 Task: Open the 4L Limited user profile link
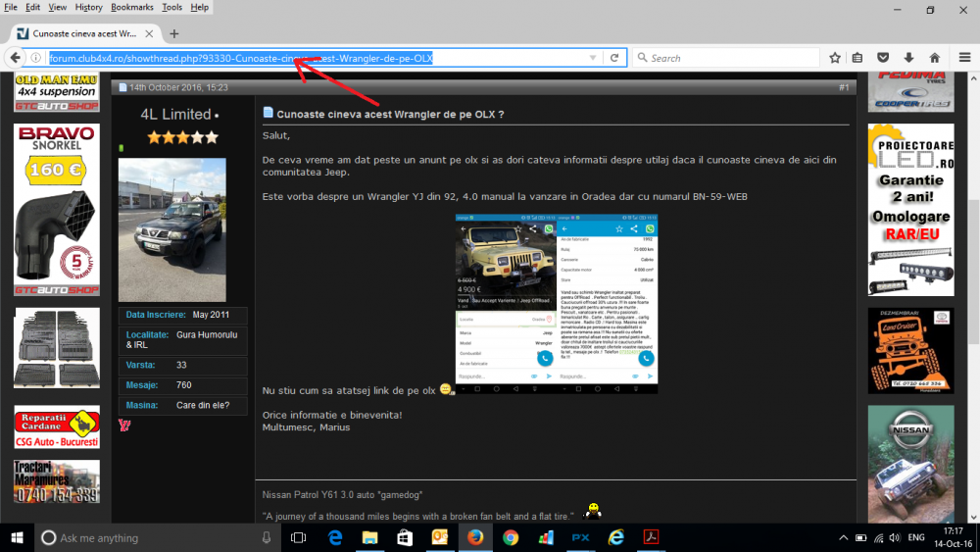point(175,115)
